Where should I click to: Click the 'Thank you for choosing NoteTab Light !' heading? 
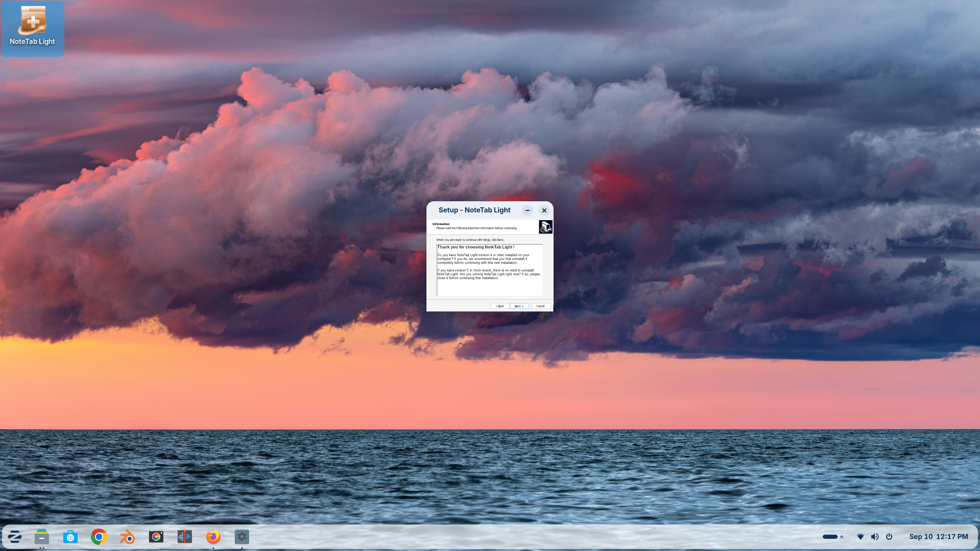[475, 247]
